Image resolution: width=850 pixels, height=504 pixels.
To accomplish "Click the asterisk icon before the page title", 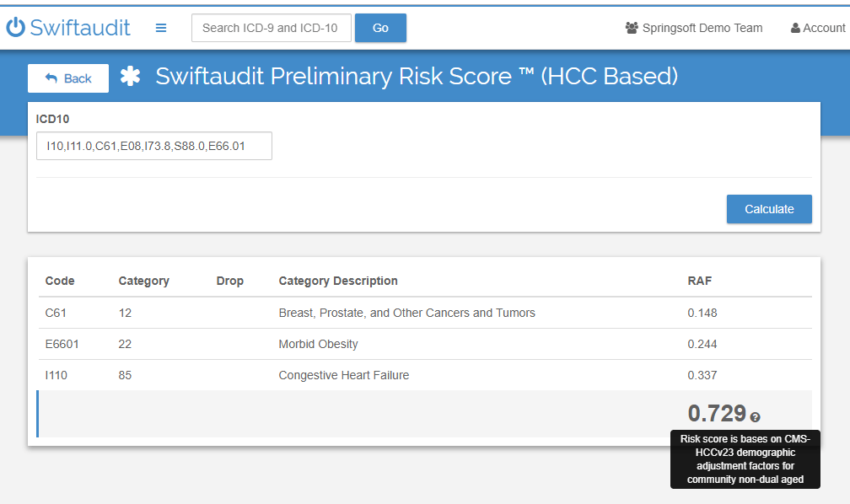I will pos(130,77).
